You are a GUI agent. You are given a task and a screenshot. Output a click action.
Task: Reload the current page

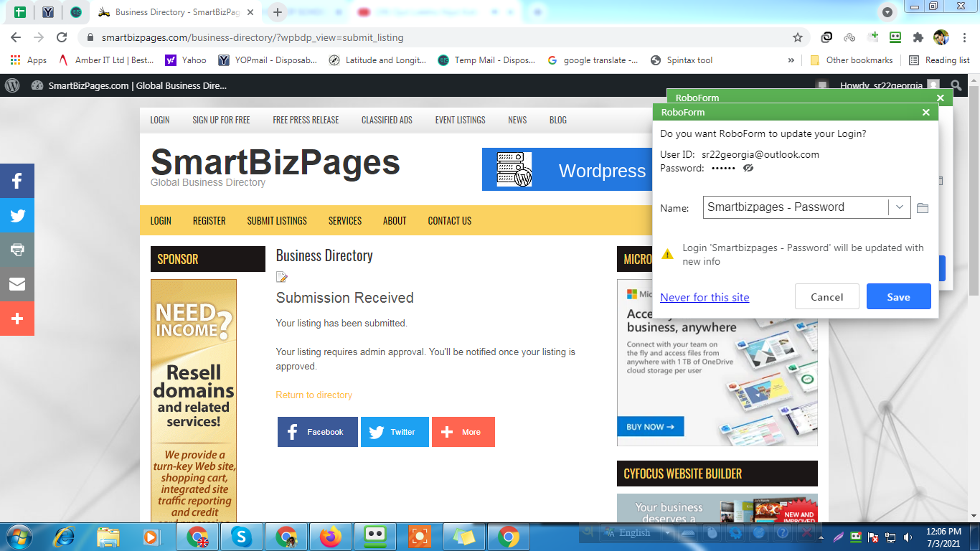pos(62,37)
